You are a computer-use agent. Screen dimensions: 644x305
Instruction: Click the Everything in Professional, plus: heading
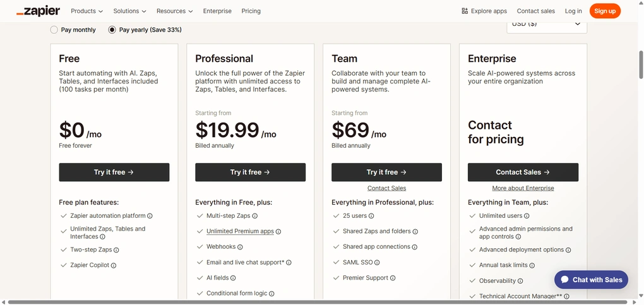tap(383, 202)
